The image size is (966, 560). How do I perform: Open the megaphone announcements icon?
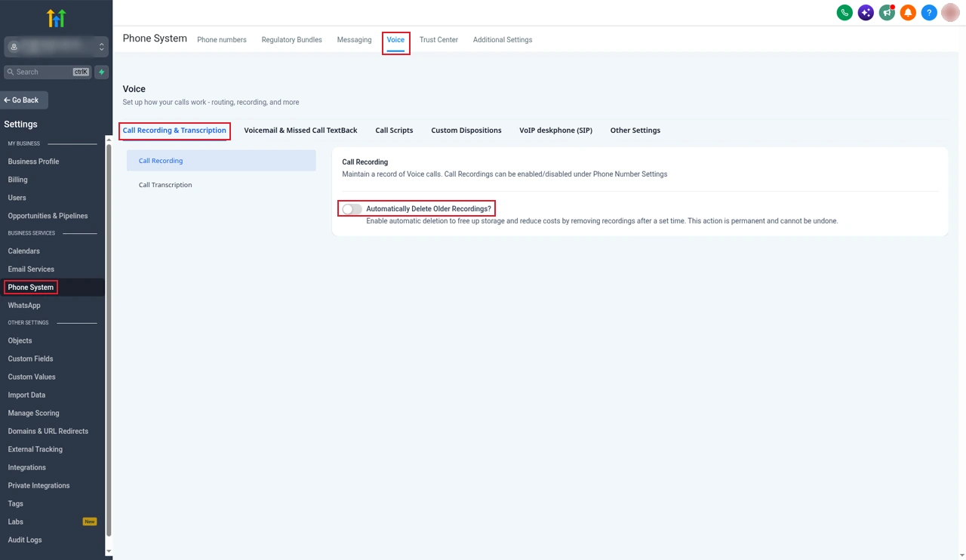click(887, 13)
